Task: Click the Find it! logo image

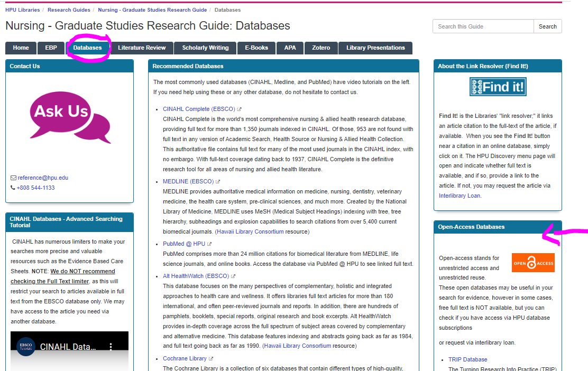Action: [x=498, y=87]
